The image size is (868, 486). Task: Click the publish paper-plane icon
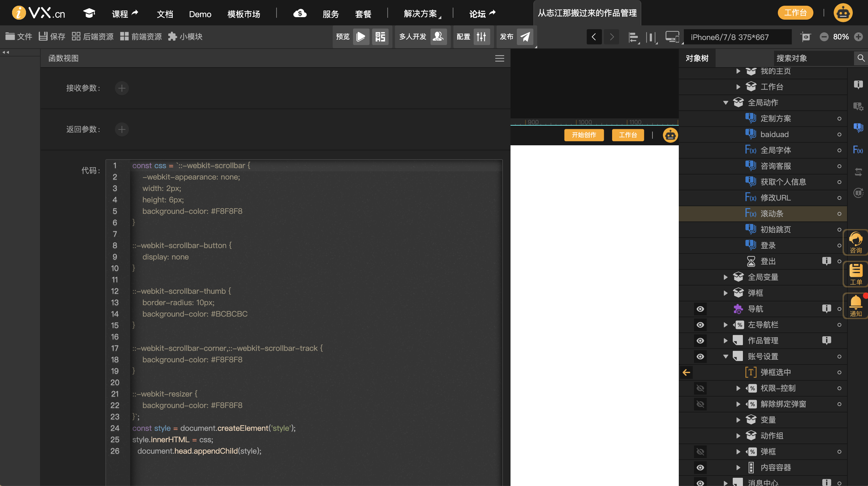[x=524, y=37]
